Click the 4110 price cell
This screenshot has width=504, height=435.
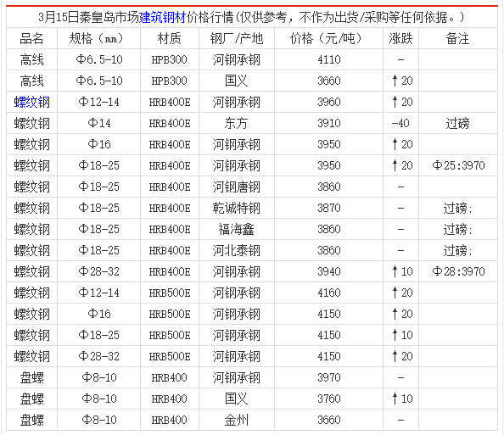[x=329, y=59]
